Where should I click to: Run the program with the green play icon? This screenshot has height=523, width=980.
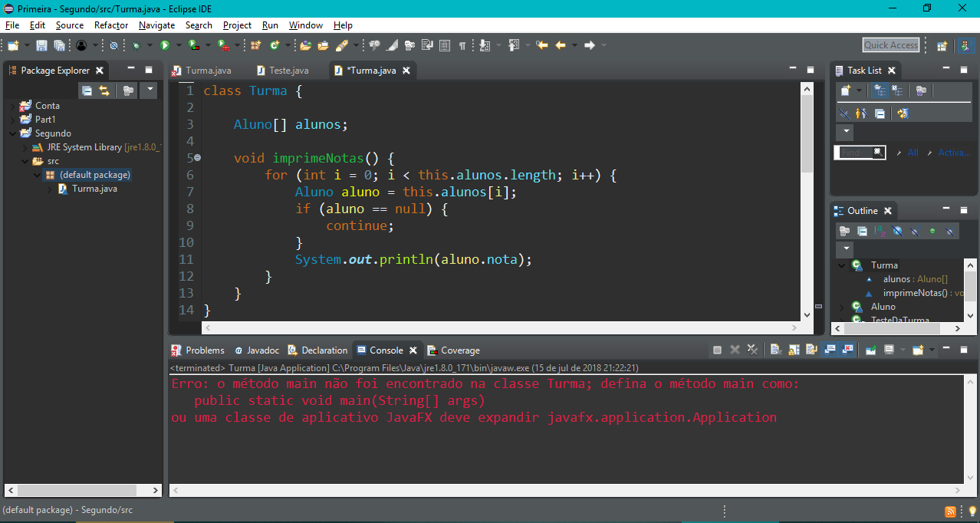[165, 45]
